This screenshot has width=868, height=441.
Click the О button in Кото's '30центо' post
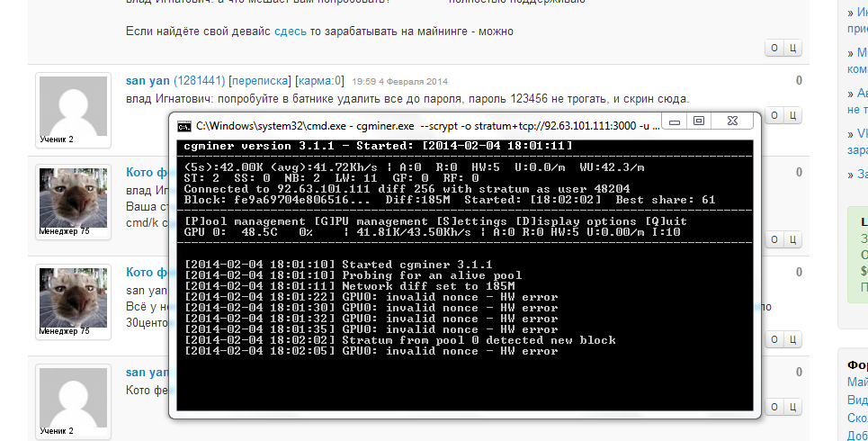point(774,339)
